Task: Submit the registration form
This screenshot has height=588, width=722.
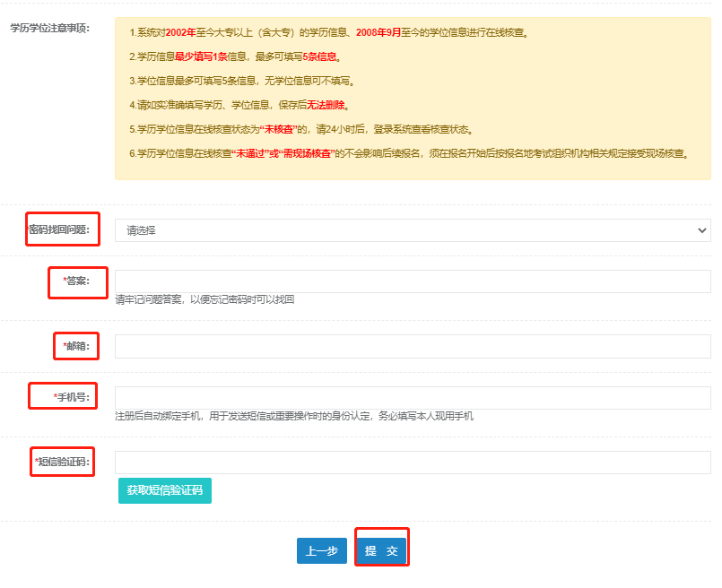Action: [380, 551]
